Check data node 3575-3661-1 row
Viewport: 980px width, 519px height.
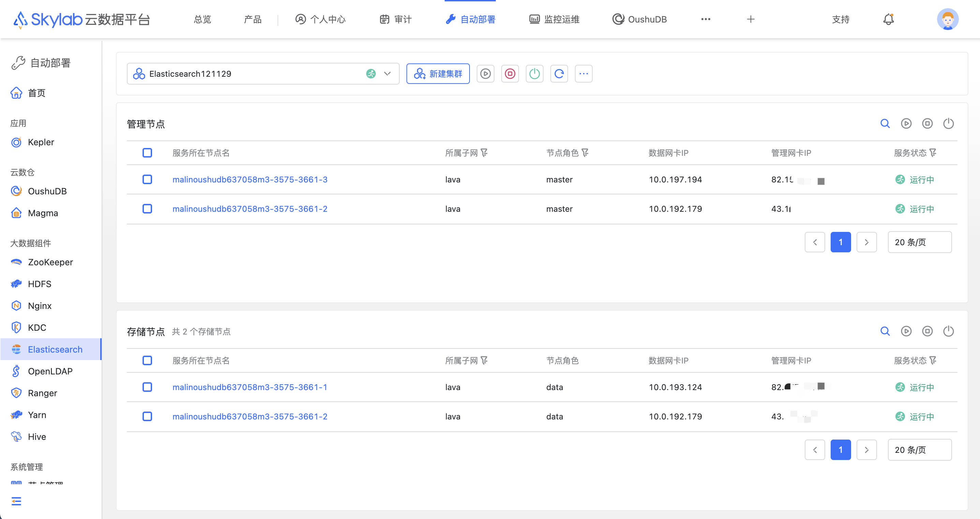[147, 387]
